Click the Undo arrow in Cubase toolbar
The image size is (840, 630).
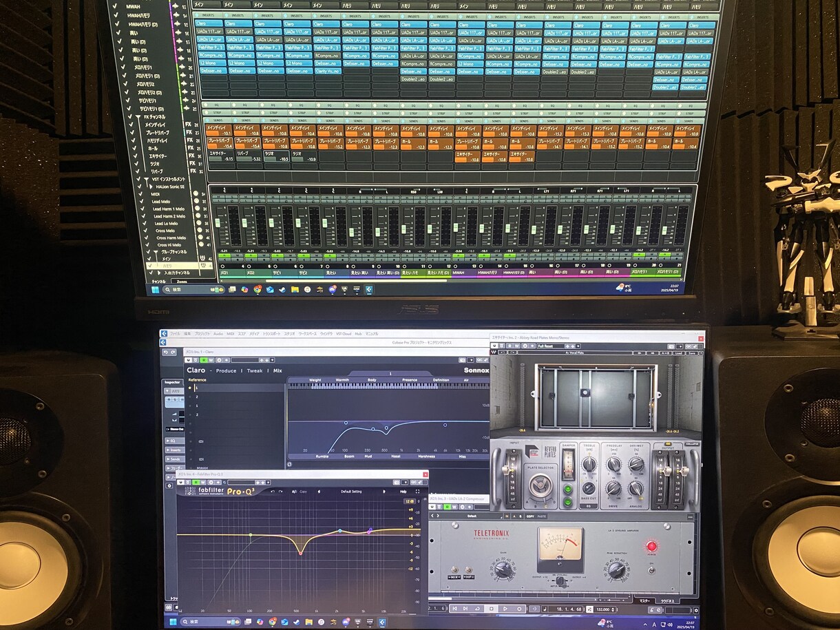tap(165, 353)
